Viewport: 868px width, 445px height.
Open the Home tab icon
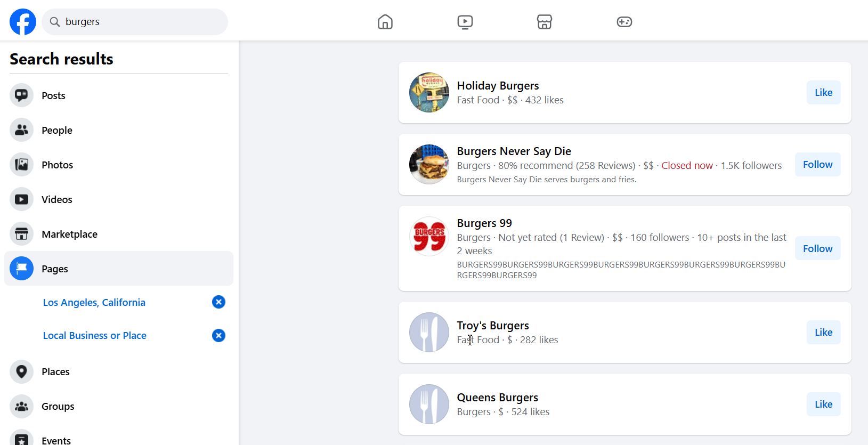click(x=385, y=22)
